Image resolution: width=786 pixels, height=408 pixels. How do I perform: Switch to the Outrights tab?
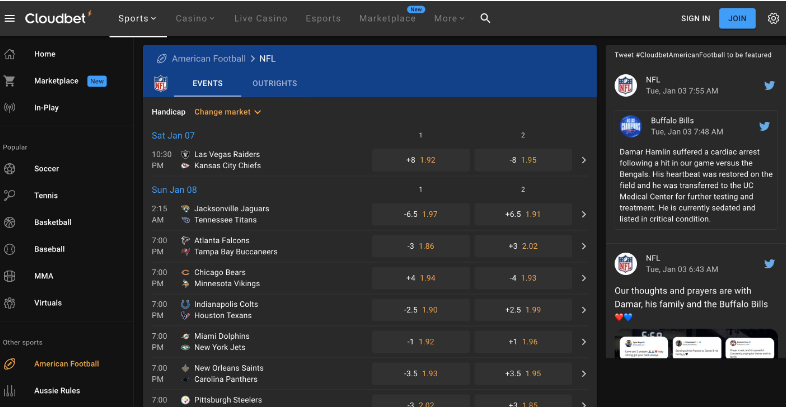coord(275,83)
